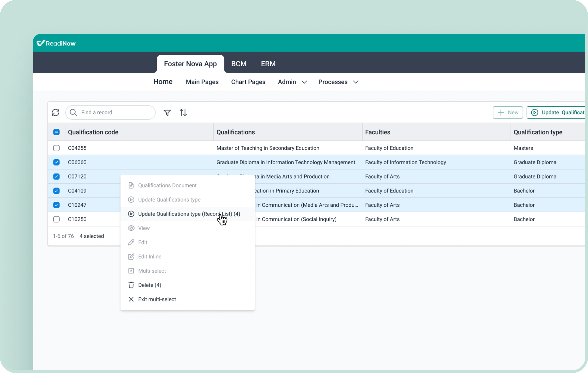The height and width of the screenshot is (373, 588).
Task: Select the Delete (4) trash icon
Action: (131, 285)
